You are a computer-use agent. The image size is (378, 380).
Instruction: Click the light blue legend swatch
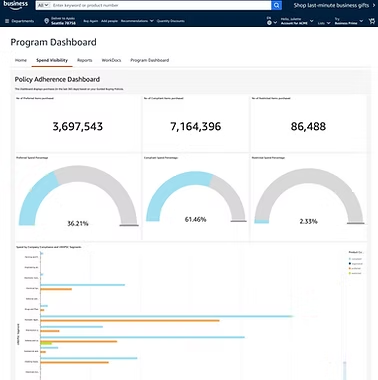tap(350, 259)
